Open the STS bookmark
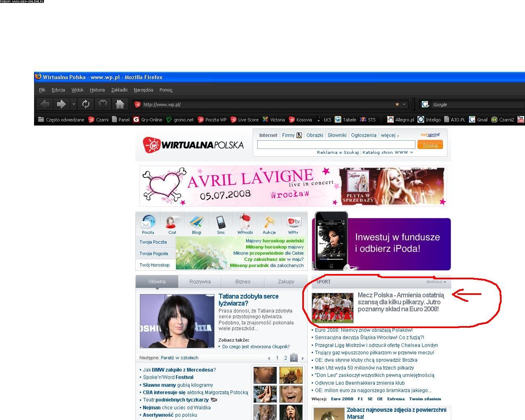The image size is (525, 420). point(367,120)
